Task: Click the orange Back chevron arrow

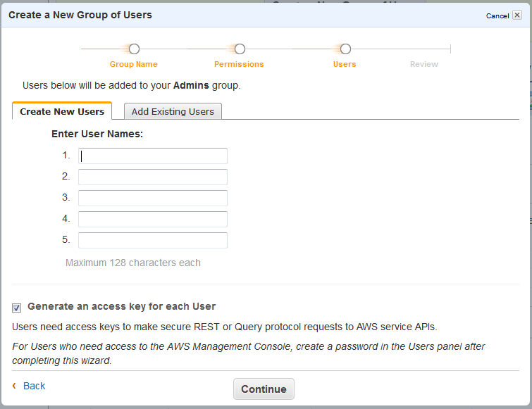Action: click(14, 386)
